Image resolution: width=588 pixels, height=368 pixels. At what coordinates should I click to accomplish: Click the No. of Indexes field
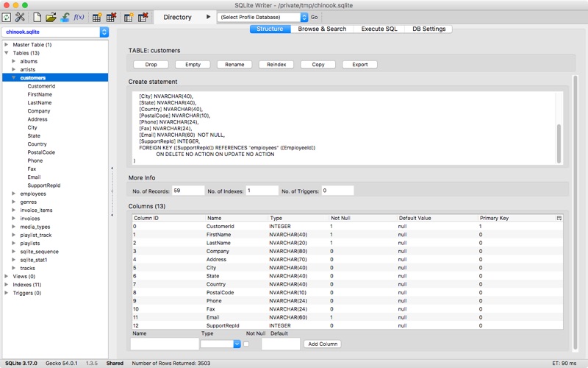262,191
